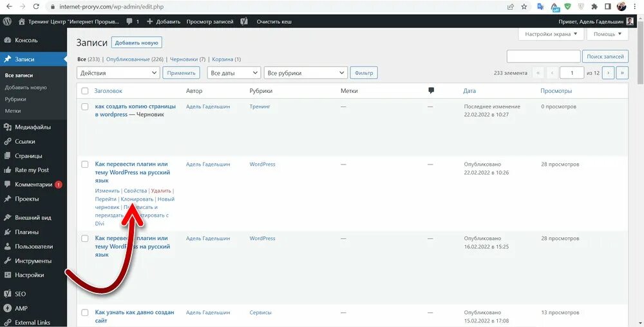Viewport: 644px width, 327px height.
Task: Sort by Заголовок column
Action: (x=108, y=91)
